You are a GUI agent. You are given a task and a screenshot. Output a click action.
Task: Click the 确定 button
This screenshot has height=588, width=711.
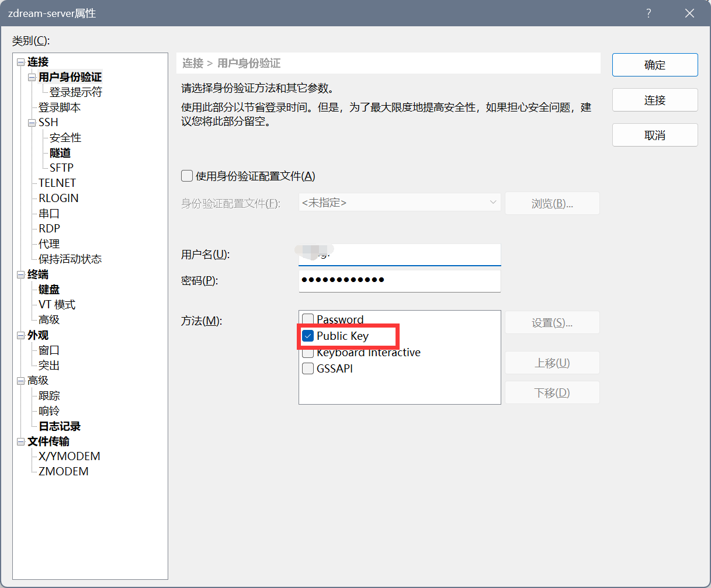(x=654, y=65)
